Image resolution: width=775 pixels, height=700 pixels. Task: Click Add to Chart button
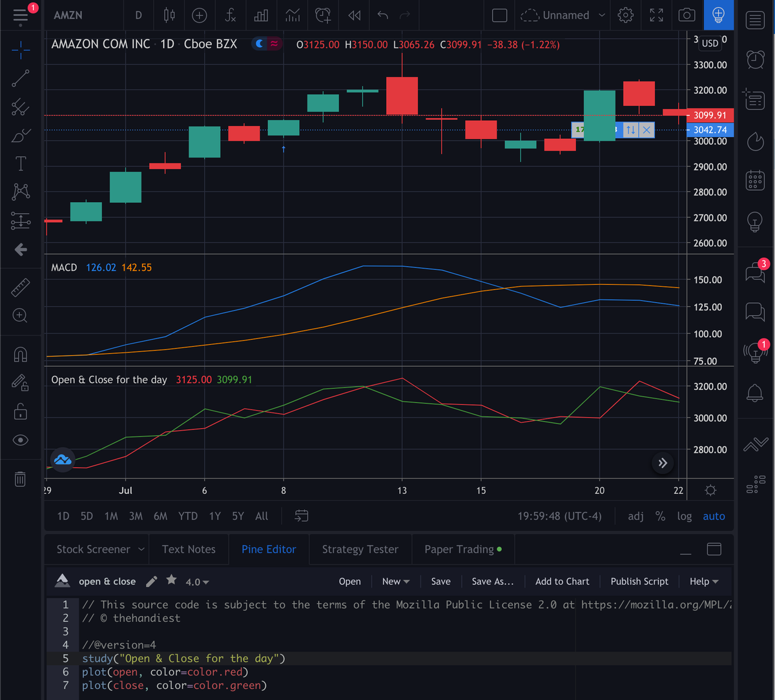(563, 581)
